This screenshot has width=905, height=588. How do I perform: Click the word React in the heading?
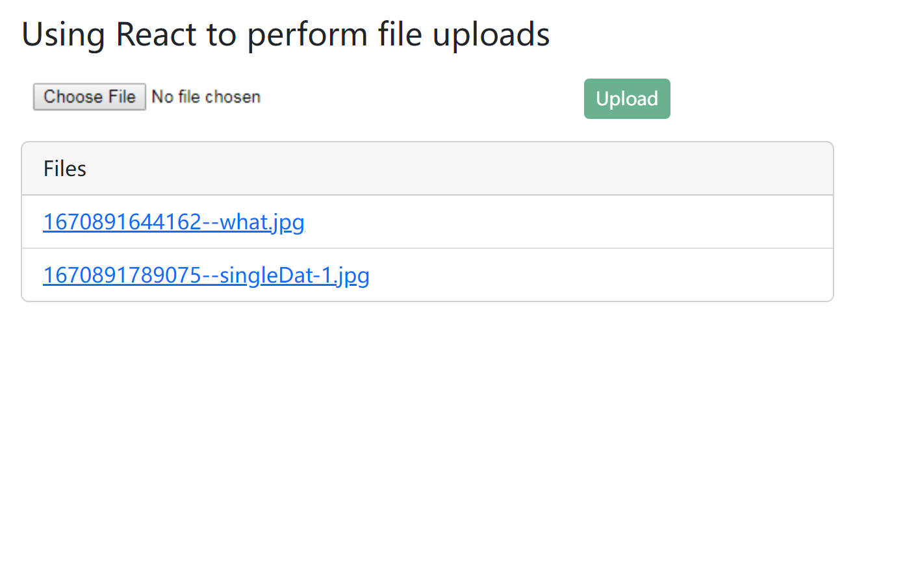156,34
